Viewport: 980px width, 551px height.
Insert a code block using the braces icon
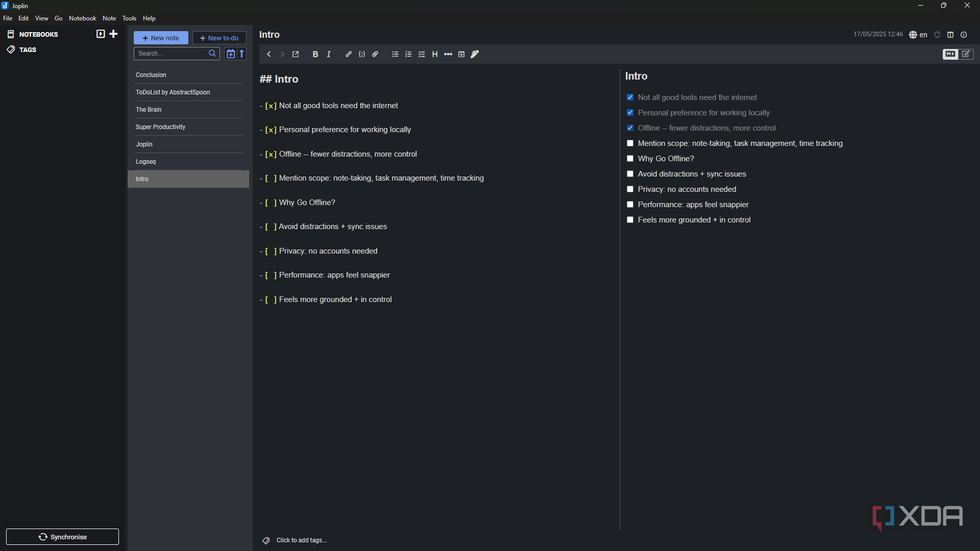point(362,55)
